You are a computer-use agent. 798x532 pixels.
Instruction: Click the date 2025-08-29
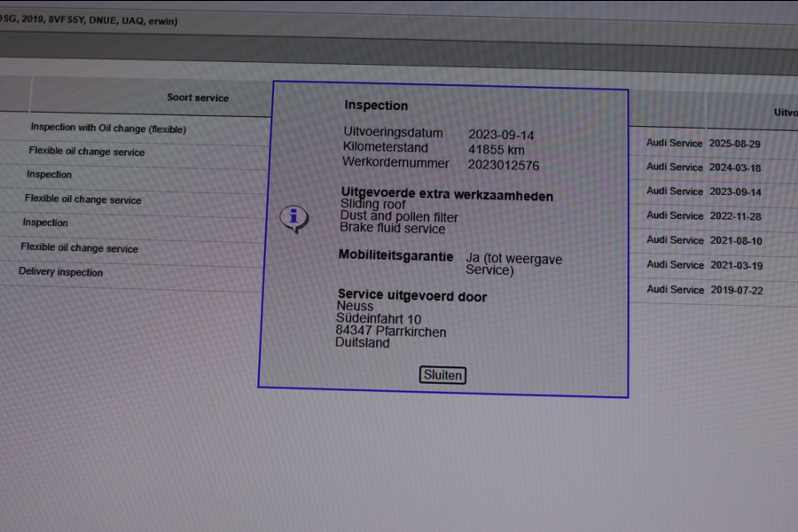click(734, 144)
